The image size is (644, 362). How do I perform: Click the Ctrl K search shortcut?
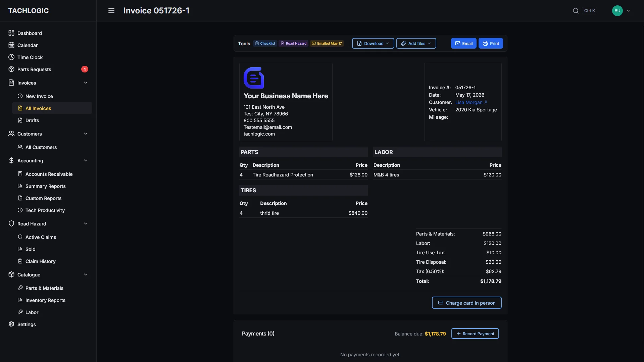(589, 11)
